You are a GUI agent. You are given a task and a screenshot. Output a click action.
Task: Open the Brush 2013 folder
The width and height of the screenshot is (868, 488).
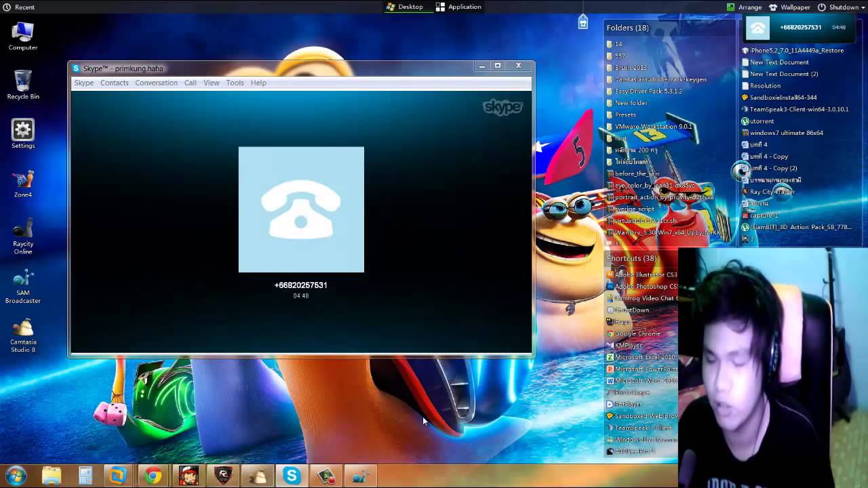626,68
